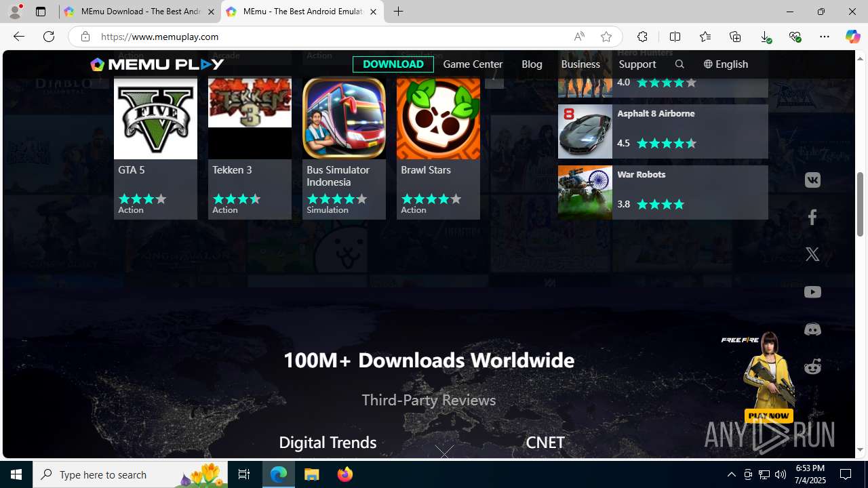868x488 pixels.
Task: Open Collections panel
Action: pyautogui.click(x=735, y=37)
